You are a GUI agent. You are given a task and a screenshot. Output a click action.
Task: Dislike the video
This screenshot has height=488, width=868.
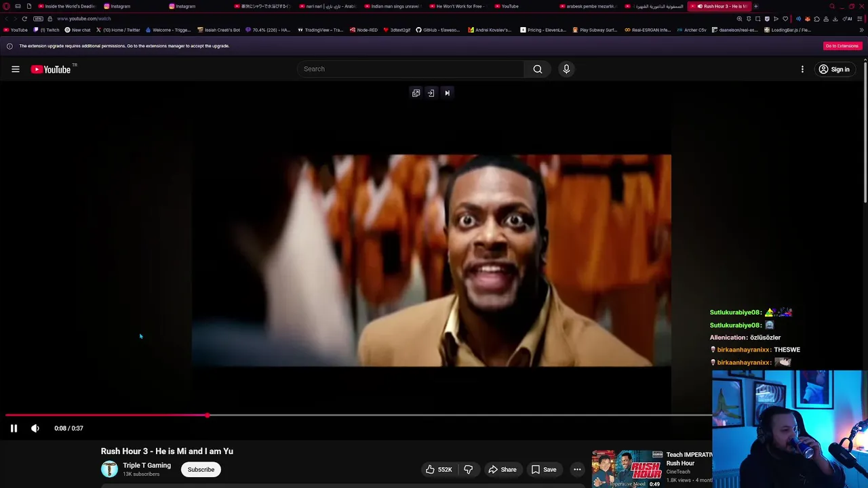click(468, 469)
